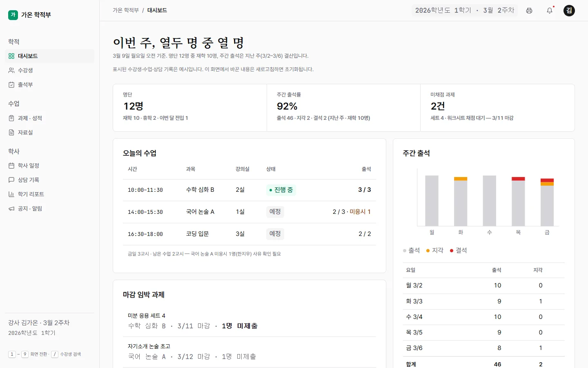Click 2026학년도 1학기 term selector
Viewport: 588px width, 368px height.
465,11
